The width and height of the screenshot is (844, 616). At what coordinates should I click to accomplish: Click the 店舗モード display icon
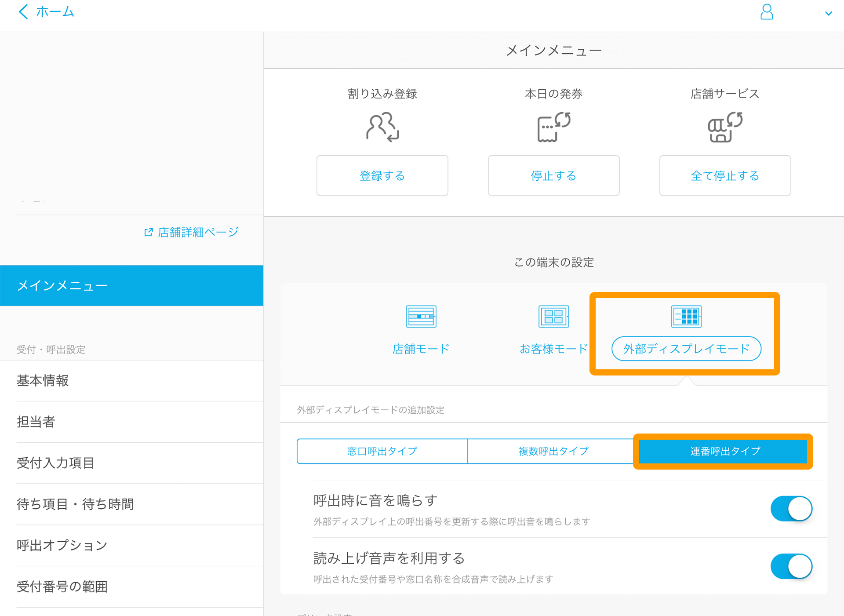click(x=421, y=316)
